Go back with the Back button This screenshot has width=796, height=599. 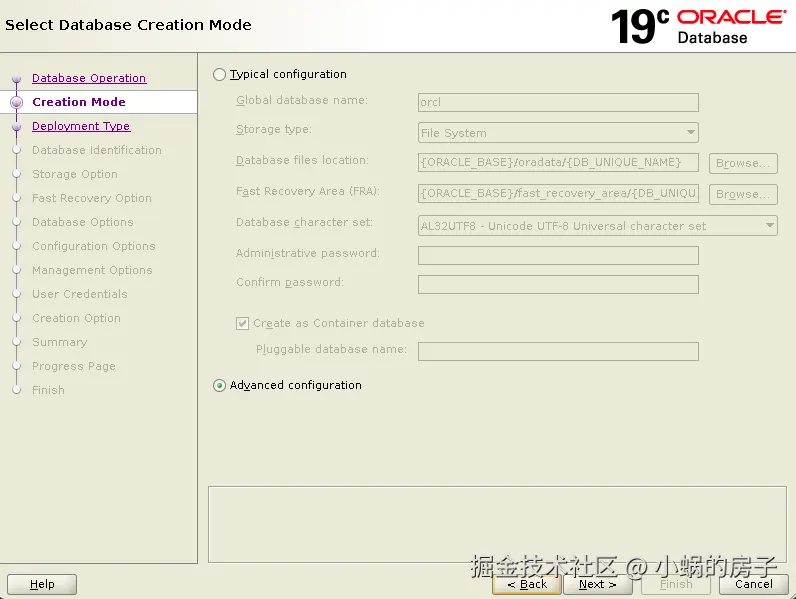point(527,584)
